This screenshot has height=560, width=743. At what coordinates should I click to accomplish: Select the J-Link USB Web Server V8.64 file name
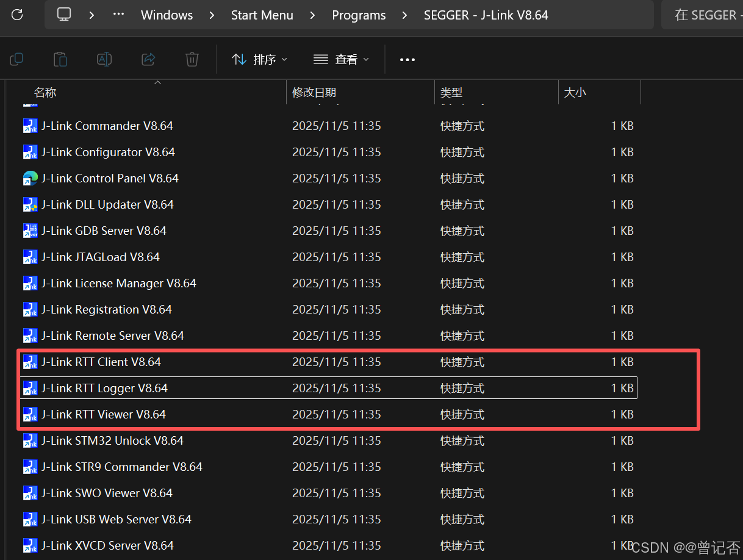(x=117, y=520)
